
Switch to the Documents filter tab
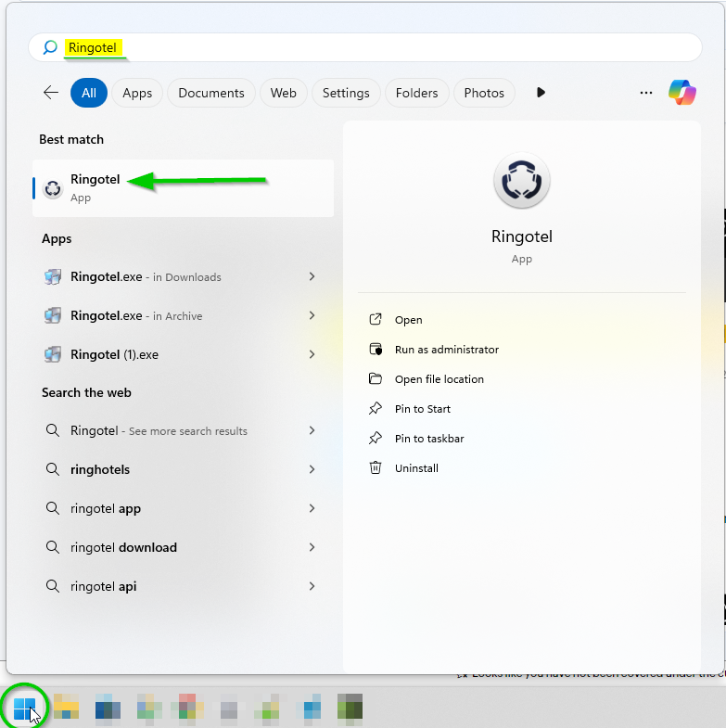click(211, 93)
